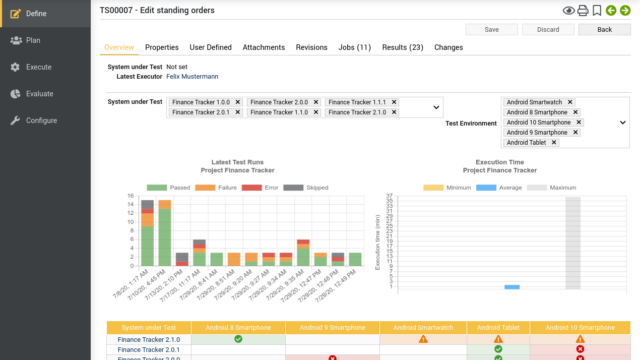Click the Android 10 Smartphone column header
The image size is (640, 360).
click(580, 327)
